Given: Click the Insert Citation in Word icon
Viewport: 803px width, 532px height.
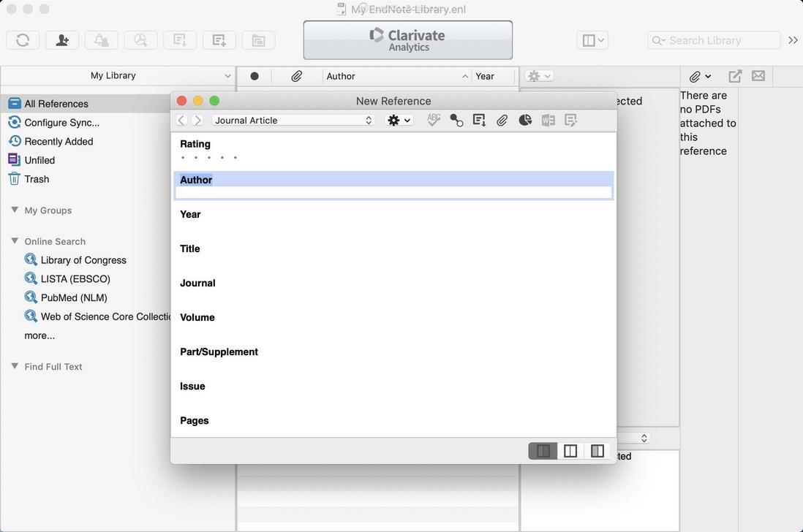Looking at the screenshot, I should (x=548, y=120).
